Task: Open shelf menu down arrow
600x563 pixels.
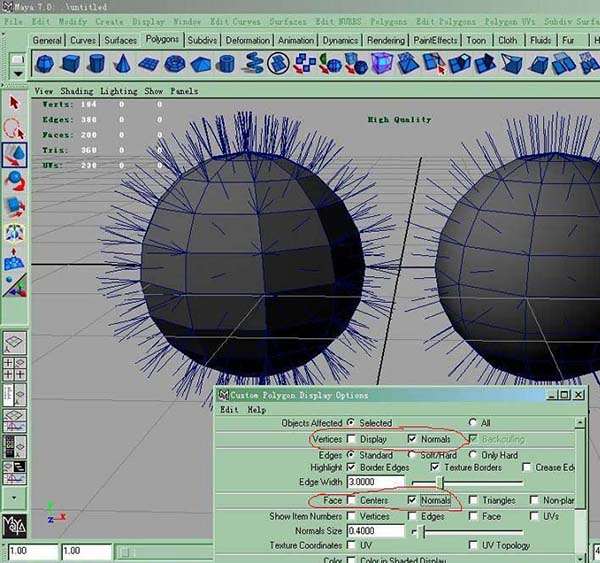Action: [18, 73]
